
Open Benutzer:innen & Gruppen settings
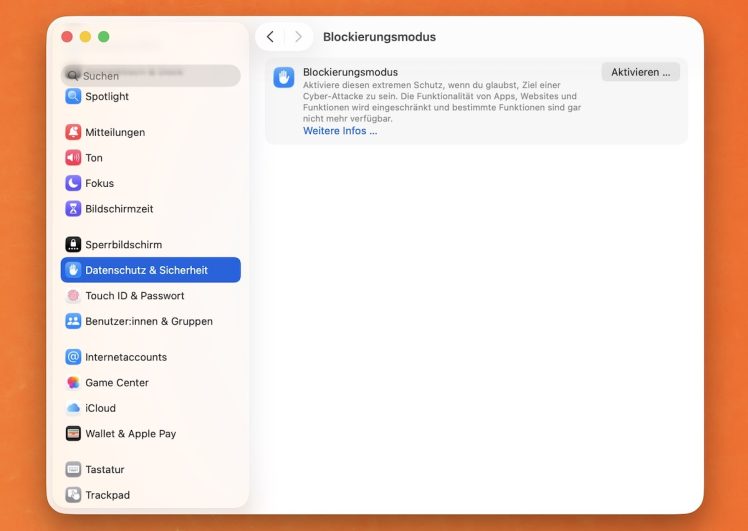click(x=149, y=321)
